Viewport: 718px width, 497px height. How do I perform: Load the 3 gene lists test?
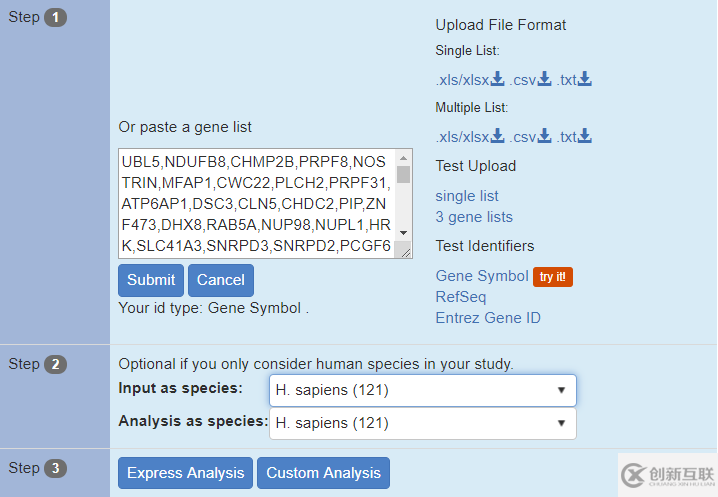pos(474,217)
